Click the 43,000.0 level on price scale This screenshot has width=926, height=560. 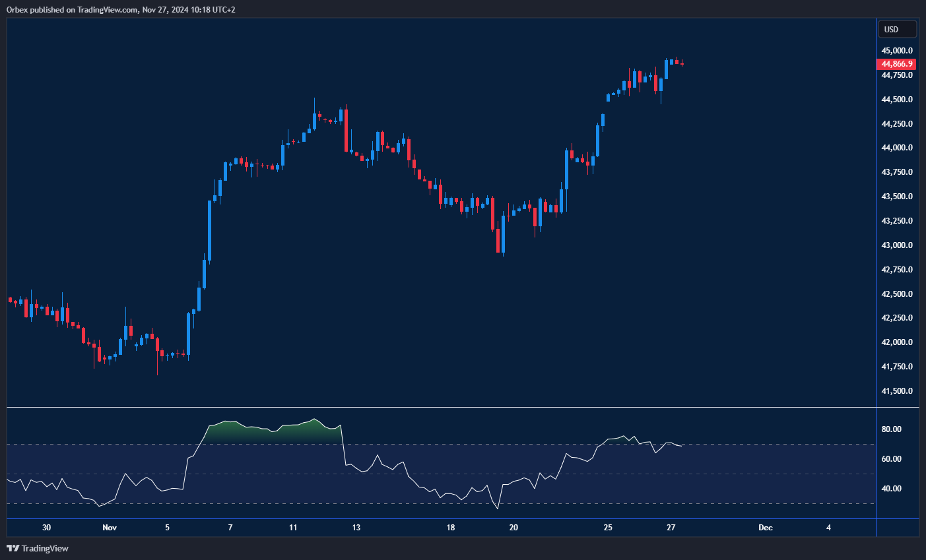coord(897,245)
